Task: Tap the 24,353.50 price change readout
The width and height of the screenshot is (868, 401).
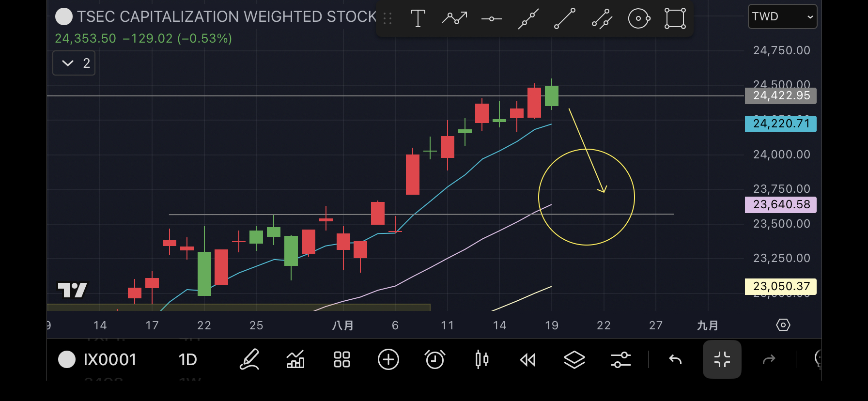Action: click(143, 38)
